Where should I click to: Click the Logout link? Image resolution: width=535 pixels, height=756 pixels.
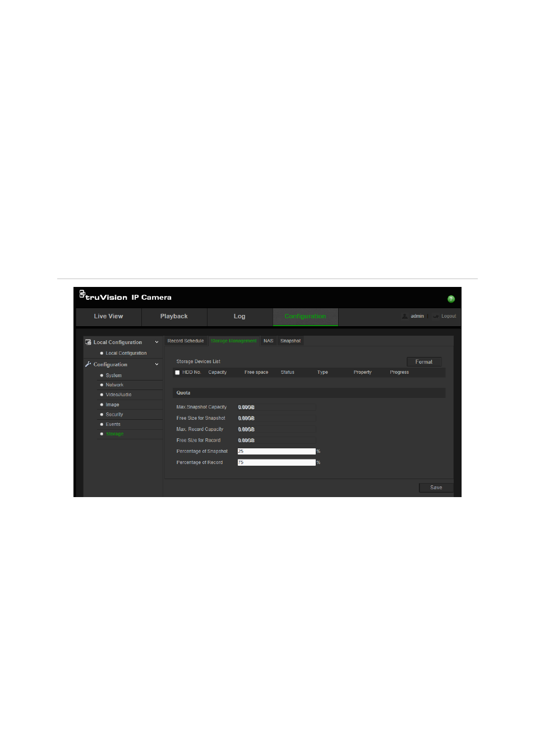click(449, 316)
